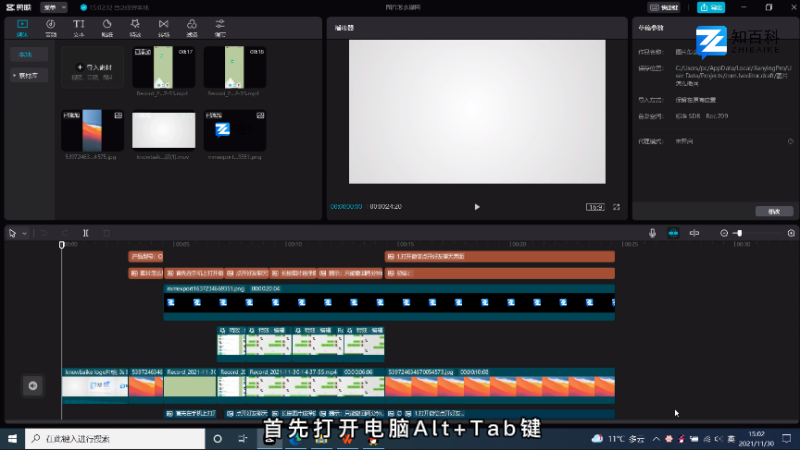Open the network icon in system tray
This screenshot has width=800, height=450.
click(707, 439)
